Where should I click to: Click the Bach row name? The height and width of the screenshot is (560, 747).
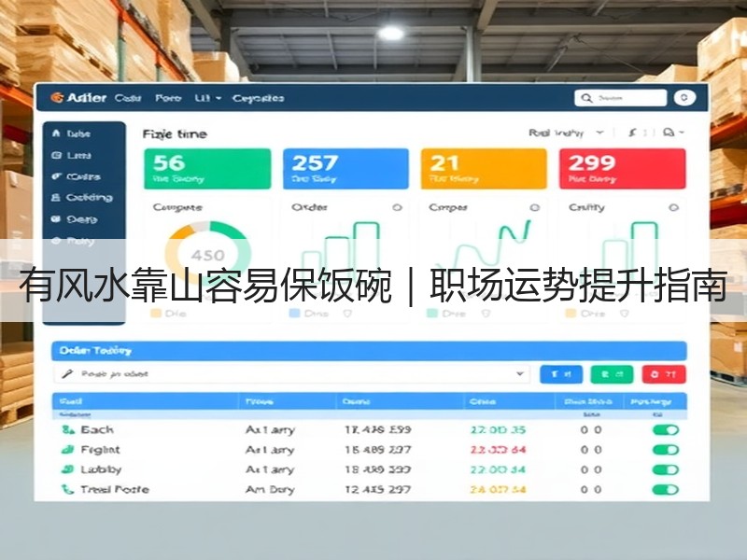[x=97, y=430]
